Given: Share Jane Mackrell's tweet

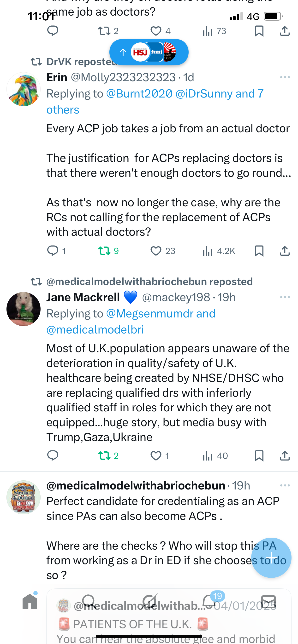Looking at the screenshot, I should click(285, 456).
